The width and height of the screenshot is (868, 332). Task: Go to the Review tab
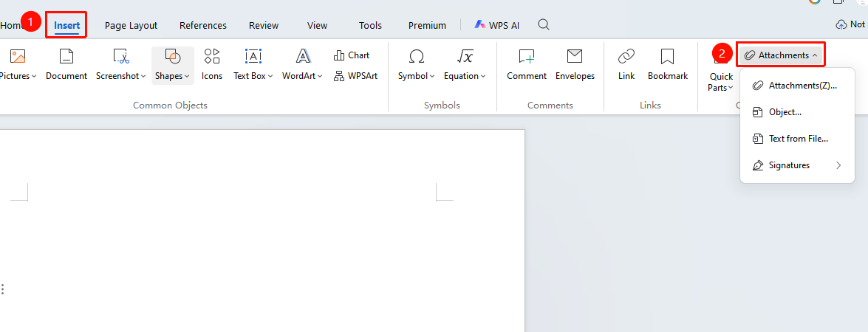click(264, 25)
